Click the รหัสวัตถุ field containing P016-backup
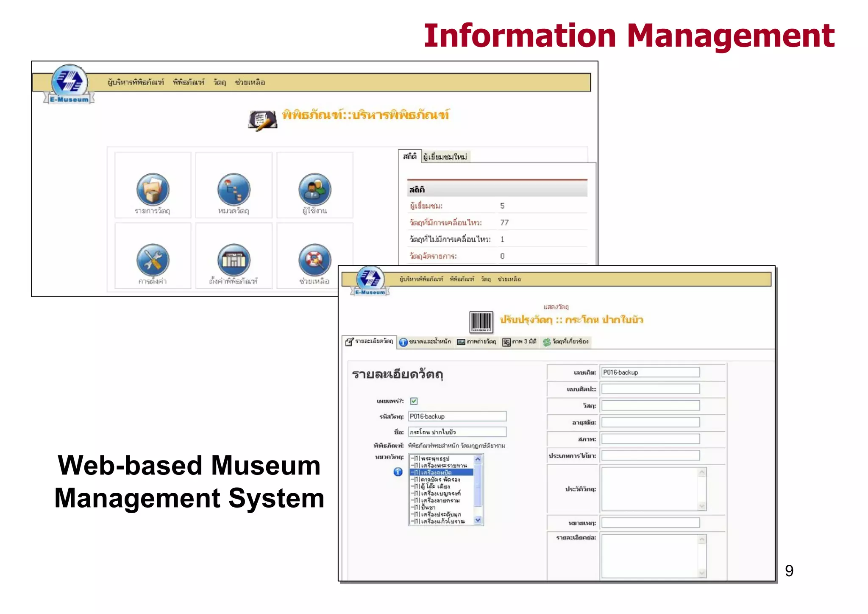Image resolution: width=868 pixels, height=614 pixels. click(457, 416)
